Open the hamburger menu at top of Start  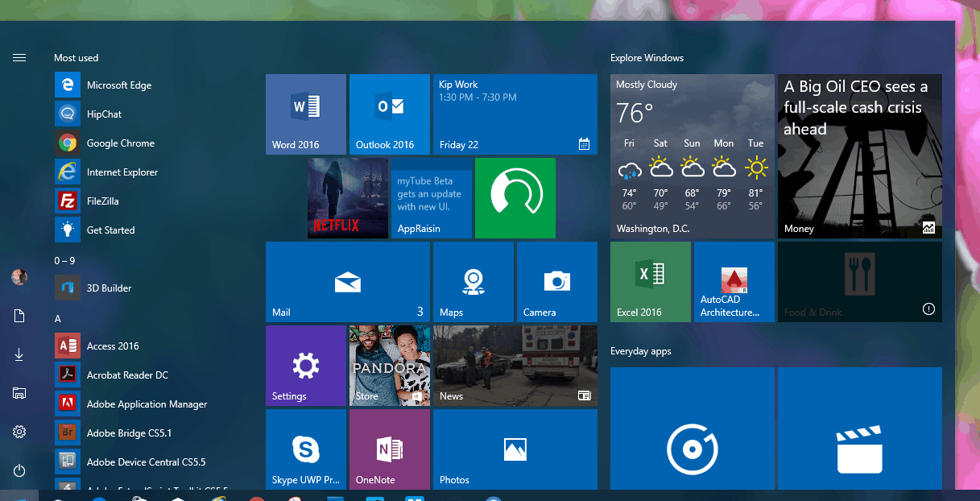tap(19, 57)
